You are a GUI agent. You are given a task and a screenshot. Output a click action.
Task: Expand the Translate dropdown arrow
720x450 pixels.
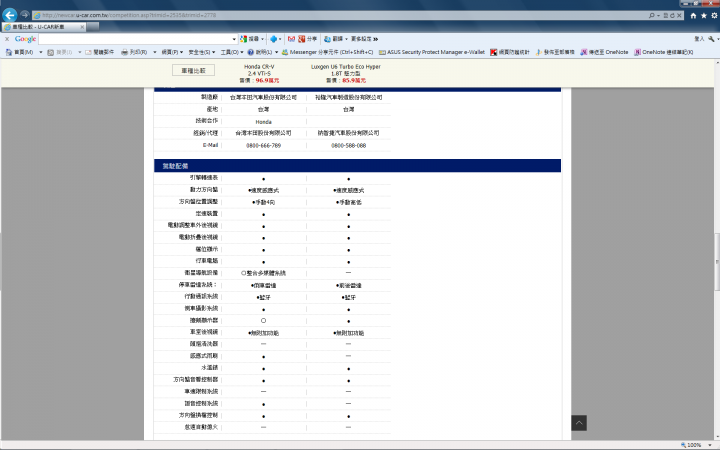[347, 39]
